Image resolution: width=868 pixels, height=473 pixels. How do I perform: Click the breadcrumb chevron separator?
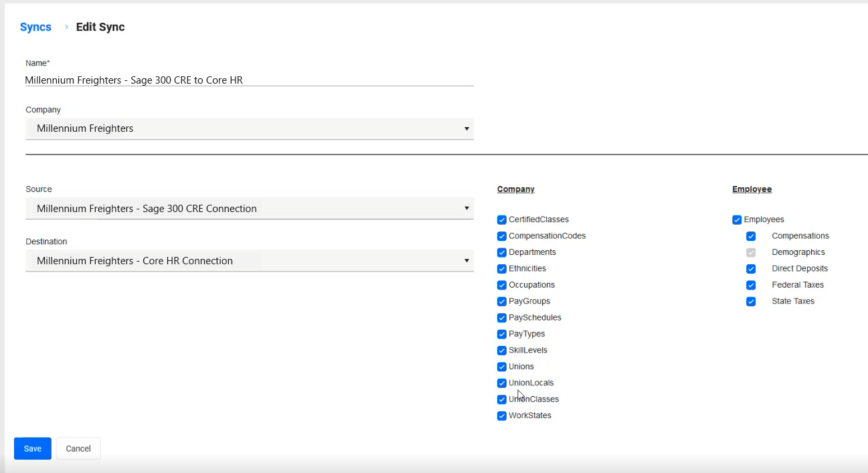(x=66, y=27)
